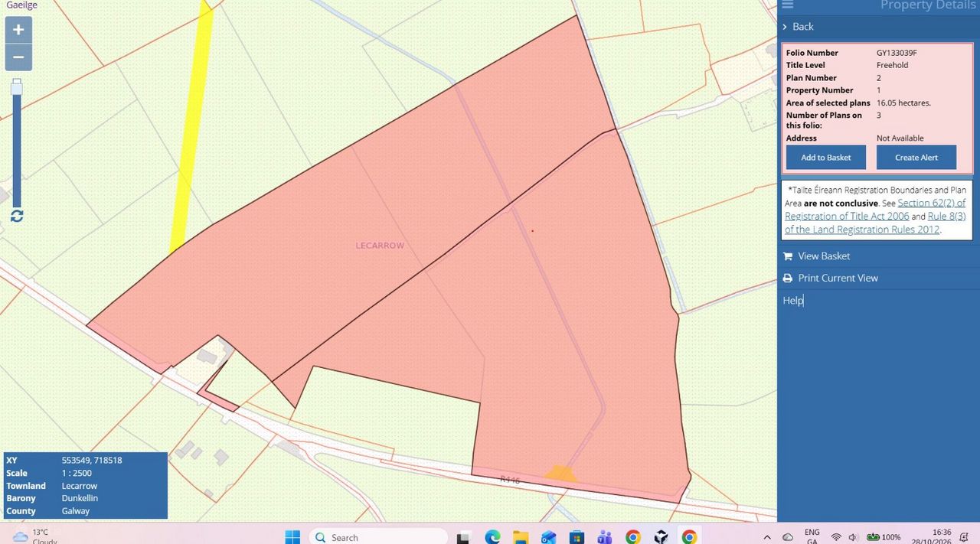Click the red point inside the selected parcel
Image resolution: width=980 pixels, height=544 pixels.
532,230
